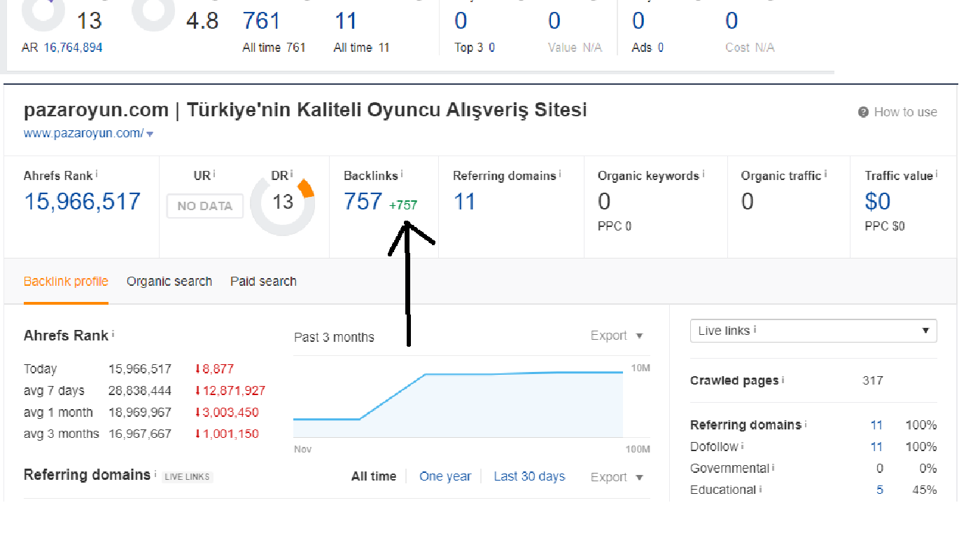
Task: Switch to the Paid search tab
Action: point(263,281)
